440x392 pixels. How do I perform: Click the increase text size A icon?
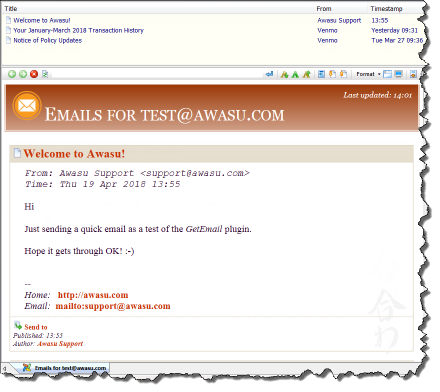pos(307,74)
